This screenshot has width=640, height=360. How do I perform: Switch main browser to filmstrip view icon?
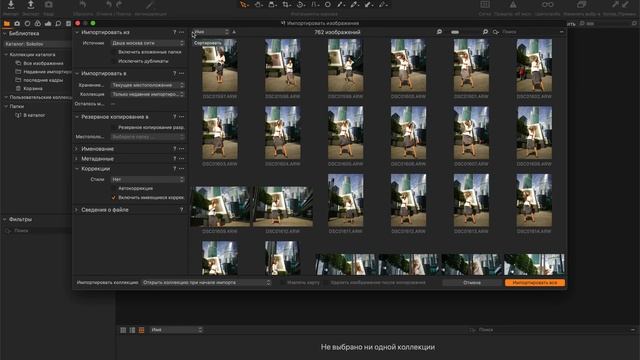pyautogui.click(x=141, y=330)
